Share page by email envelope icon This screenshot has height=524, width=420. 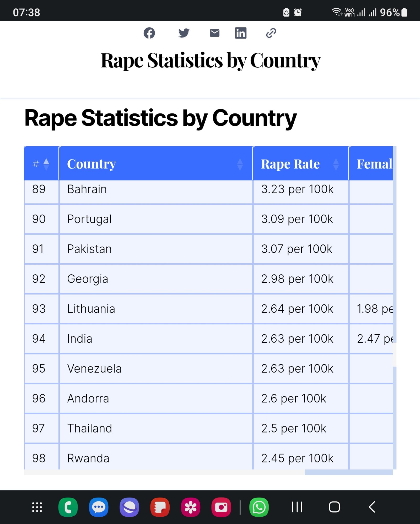214,33
